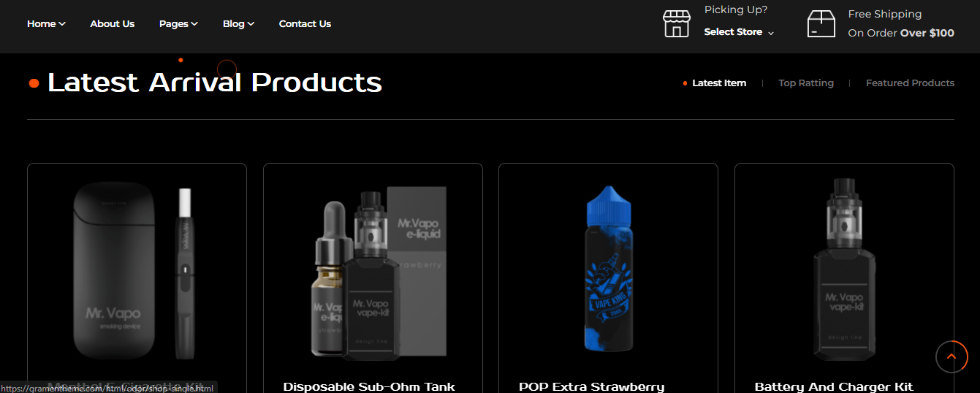Open the Pages dropdown menu
Image resolution: width=980 pixels, height=393 pixels.
(x=178, y=24)
